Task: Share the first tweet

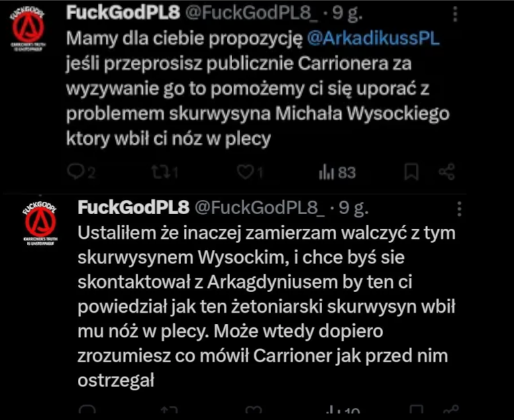Action: 447,173
